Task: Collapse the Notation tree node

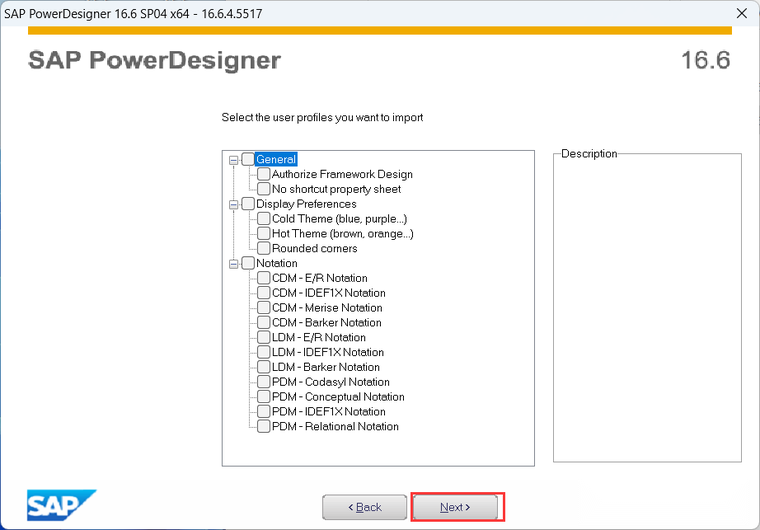Action: [x=234, y=264]
